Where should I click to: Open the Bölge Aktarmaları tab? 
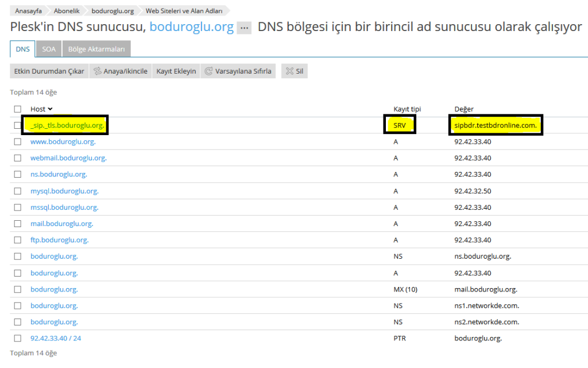pos(96,49)
